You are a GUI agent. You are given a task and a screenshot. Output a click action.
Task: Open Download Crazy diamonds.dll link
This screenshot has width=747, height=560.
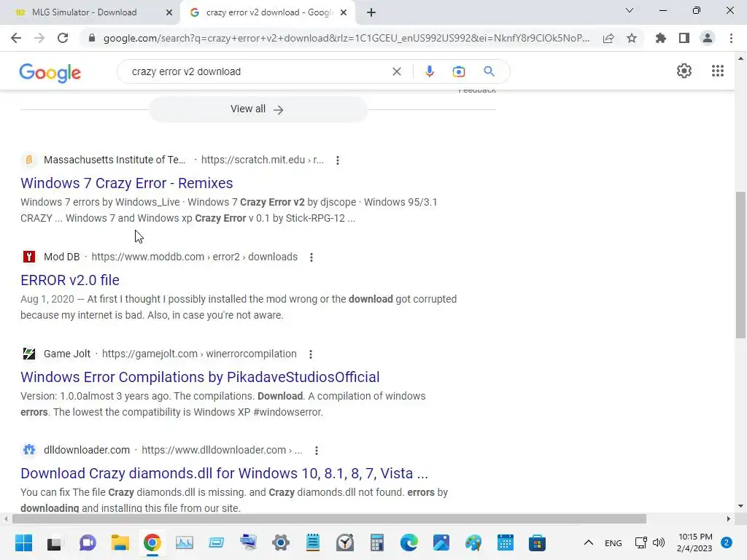coord(225,473)
